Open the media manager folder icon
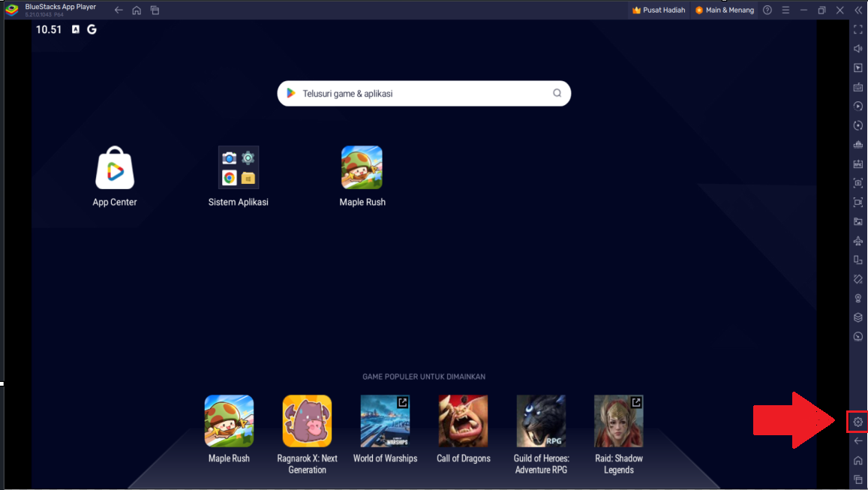Screen dimensions: 868x490 pyautogui.click(x=857, y=221)
